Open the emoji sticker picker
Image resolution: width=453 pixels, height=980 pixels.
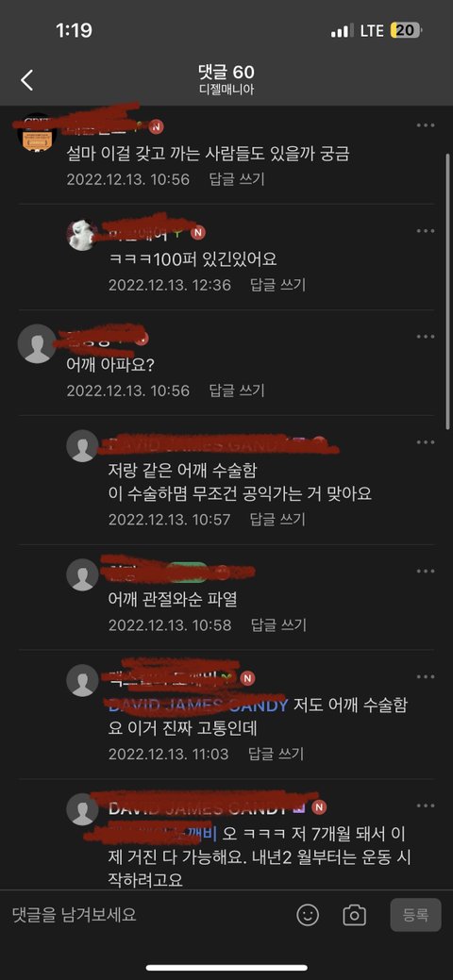coord(308,916)
